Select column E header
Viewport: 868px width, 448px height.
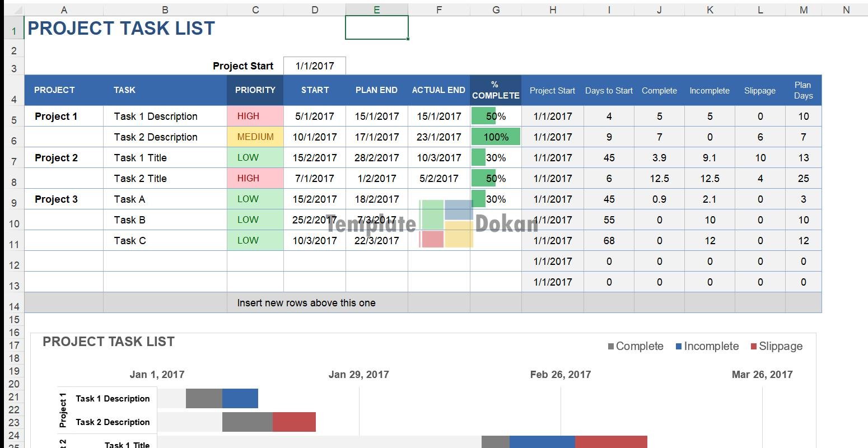[376, 10]
